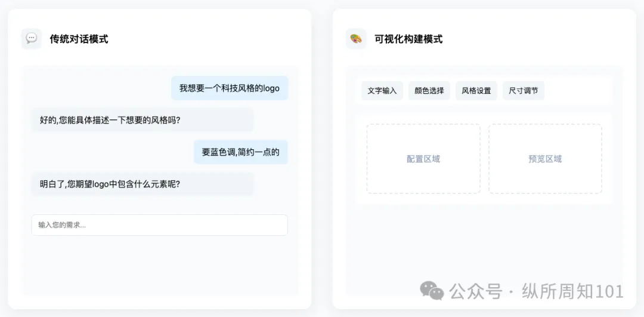The height and width of the screenshot is (317, 644).
Task: Click the blank chat area below the input field
Action: click(x=160, y=265)
